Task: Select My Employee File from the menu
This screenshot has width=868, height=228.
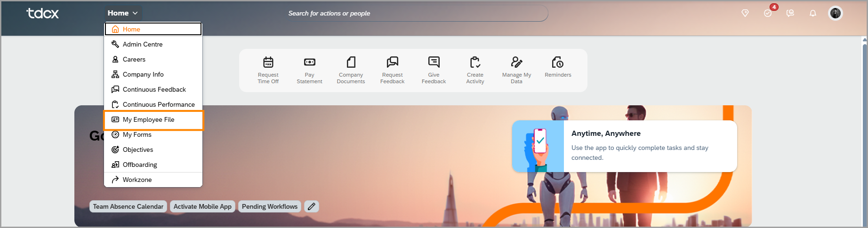Action: click(153, 120)
